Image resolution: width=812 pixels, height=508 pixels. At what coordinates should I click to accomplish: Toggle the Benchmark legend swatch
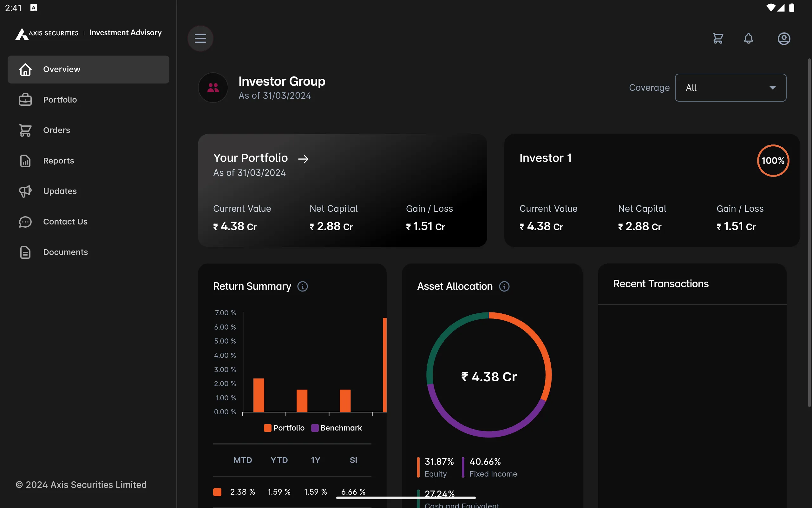[314, 428]
